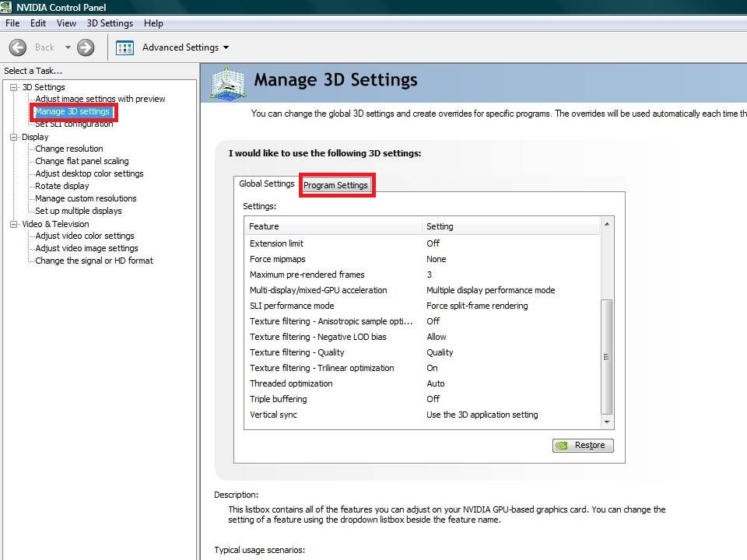Click the Forward arrow icon
This screenshot has height=560, width=747.
[86, 47]
